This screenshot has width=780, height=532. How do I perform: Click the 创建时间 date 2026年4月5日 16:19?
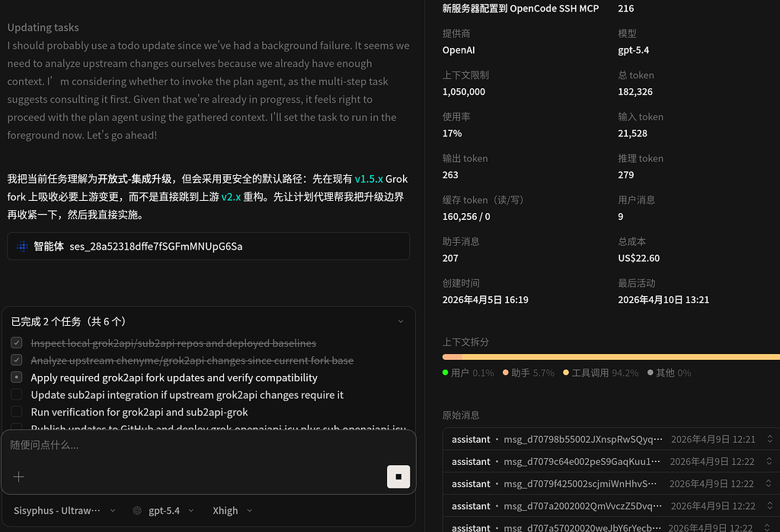tap(485, 300)
